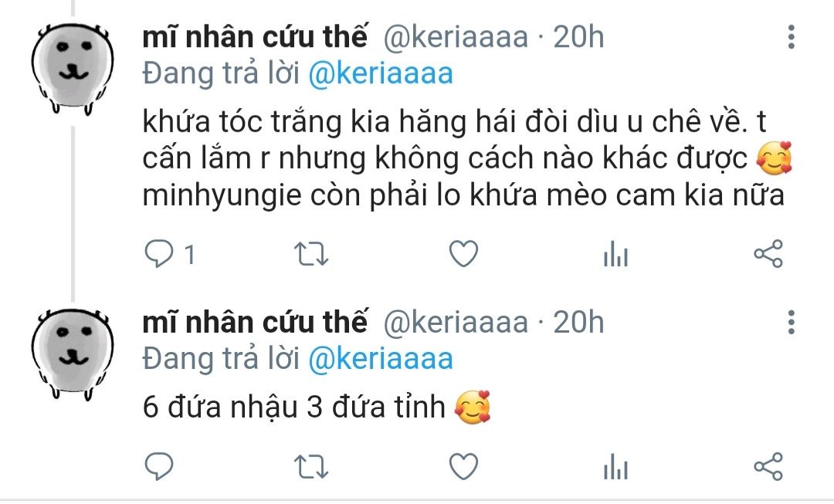This screenshot has width=834, height=504.
Task: View analytics of the second tweet
Action: [x=616, y=467]
